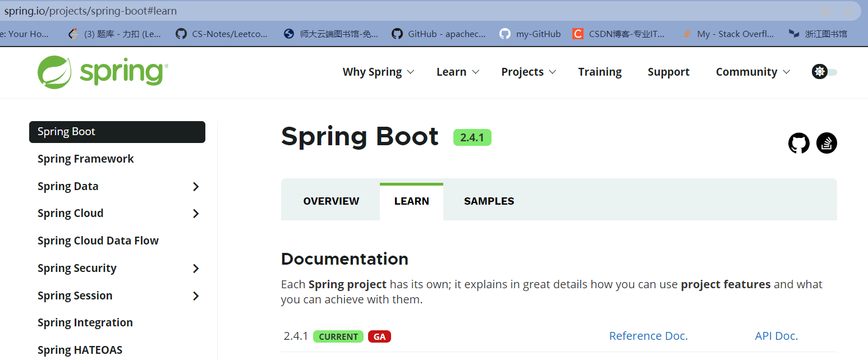Expand the Spring Cloud sidebar chevron

(196, 214)
